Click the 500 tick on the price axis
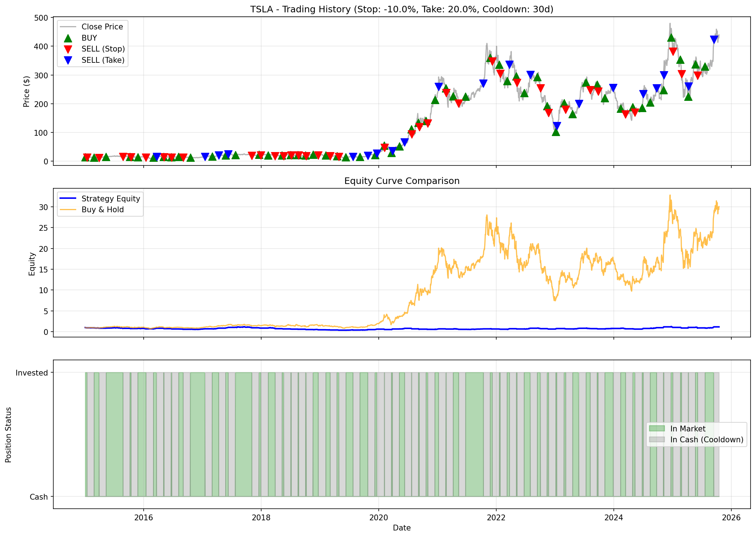 (42, 18)
